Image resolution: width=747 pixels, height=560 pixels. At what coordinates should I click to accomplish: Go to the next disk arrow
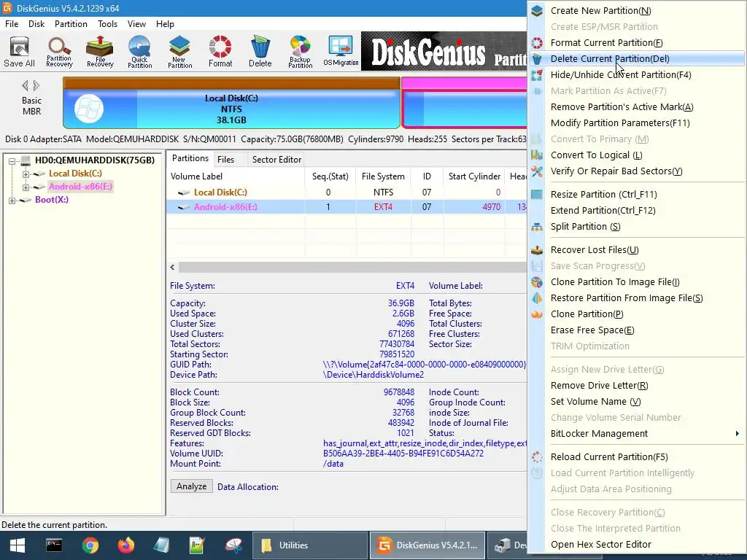pyautogui.click(x=36, y=86)
